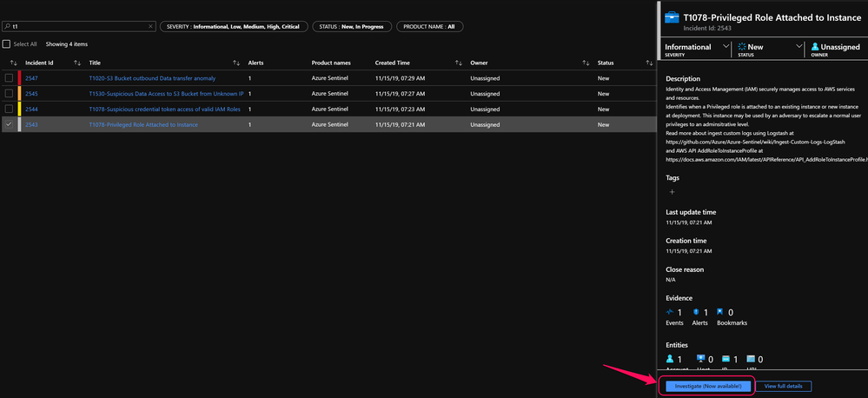Click the Alerts column header
Image resolution: width=868 pixels, height=398 pixels.
point(255,63)
